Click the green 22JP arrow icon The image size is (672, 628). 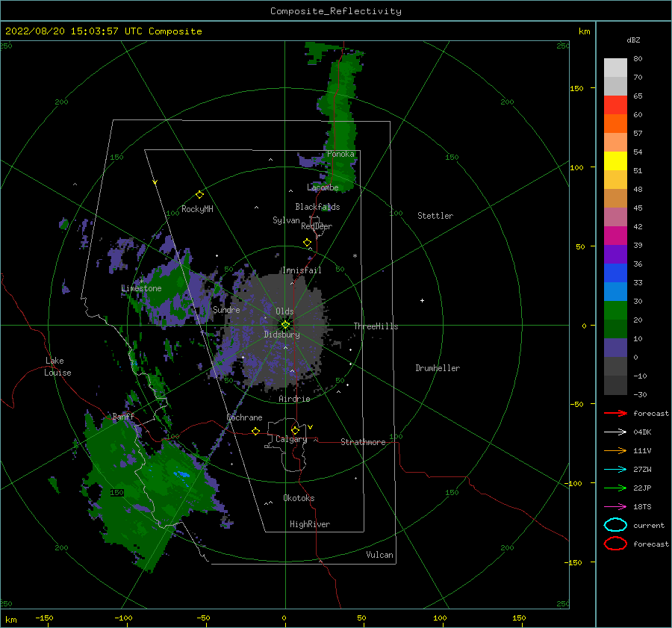[615, 488]
